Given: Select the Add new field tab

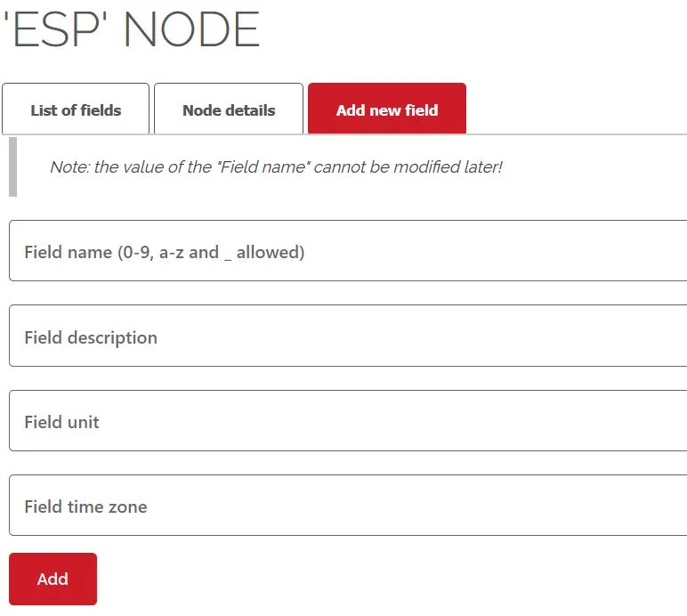Looking at the screenshot, I should pos(387,109).
